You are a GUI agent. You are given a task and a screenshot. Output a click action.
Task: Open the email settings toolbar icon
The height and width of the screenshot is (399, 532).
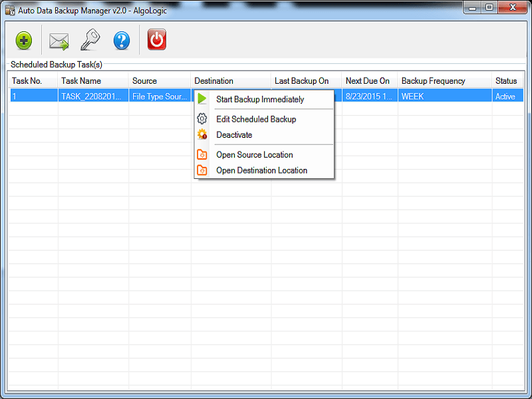59,41
